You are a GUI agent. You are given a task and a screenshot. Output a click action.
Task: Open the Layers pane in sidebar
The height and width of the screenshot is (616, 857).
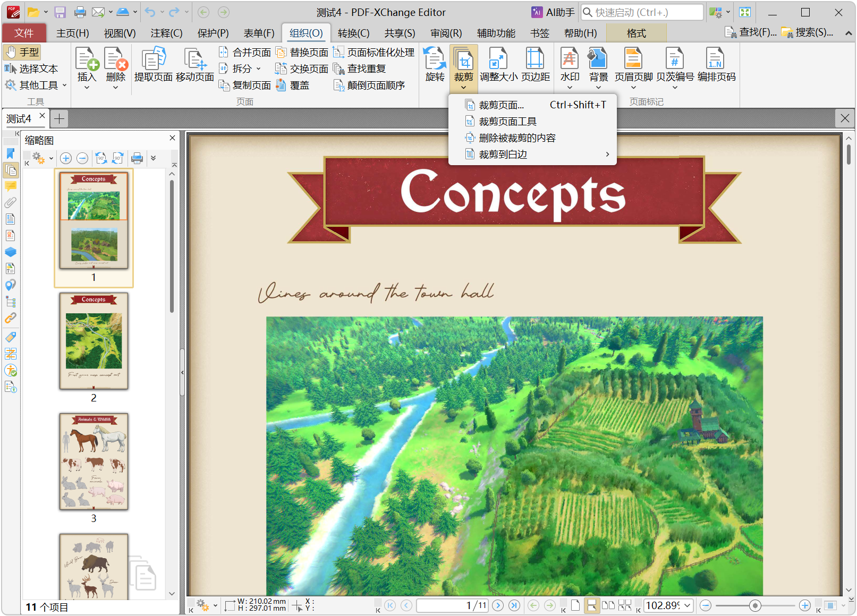pyautogui.click(x=11, y=252)
